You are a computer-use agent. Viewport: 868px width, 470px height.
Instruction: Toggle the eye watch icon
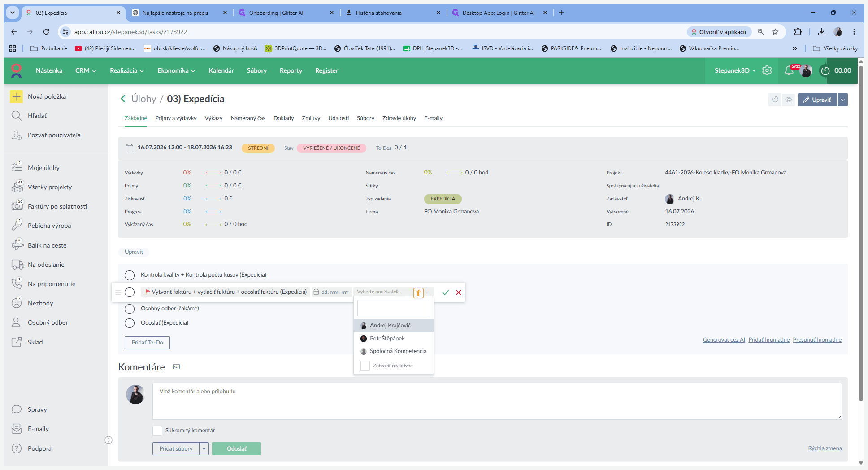point(789,100)
